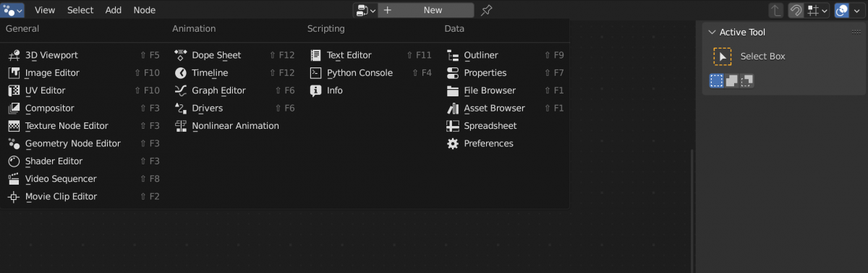
Task: Open the Info editor
Action: [370, 91]
